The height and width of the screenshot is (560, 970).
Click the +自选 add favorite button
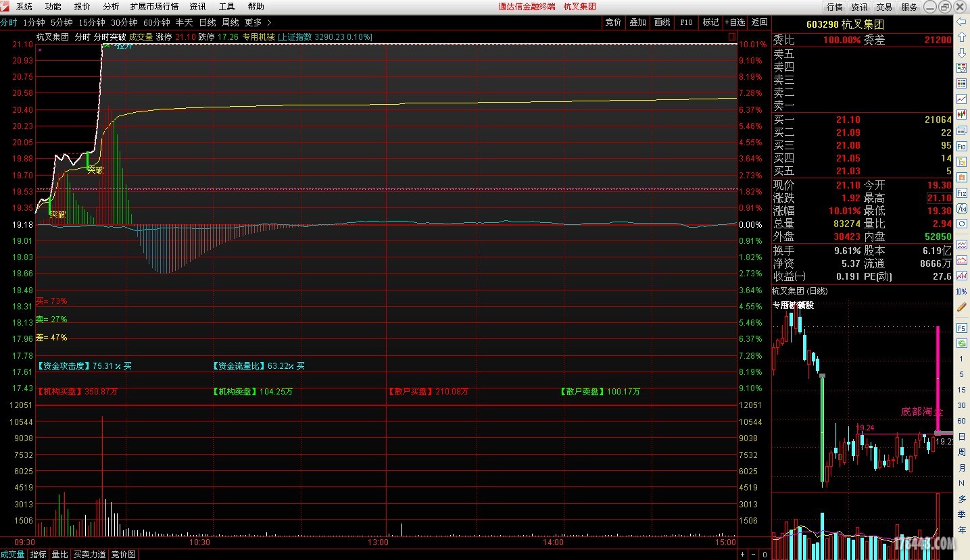coord(735,22)
